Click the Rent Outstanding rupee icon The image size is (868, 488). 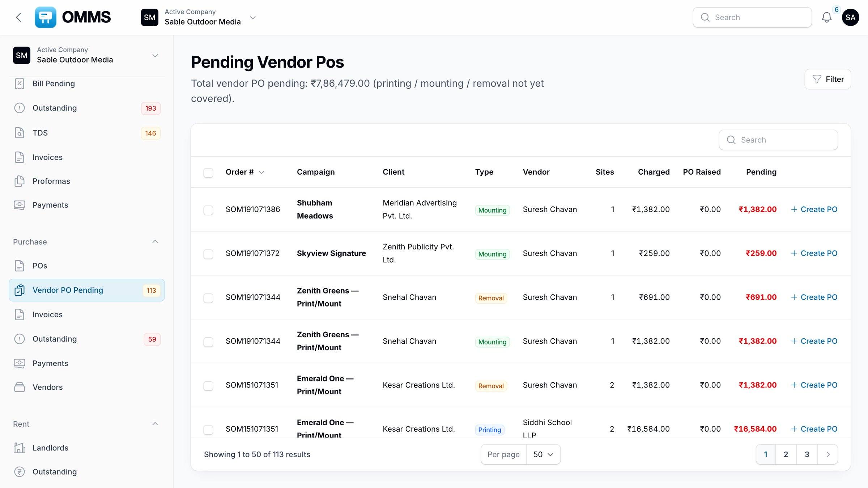click(20, 472)
